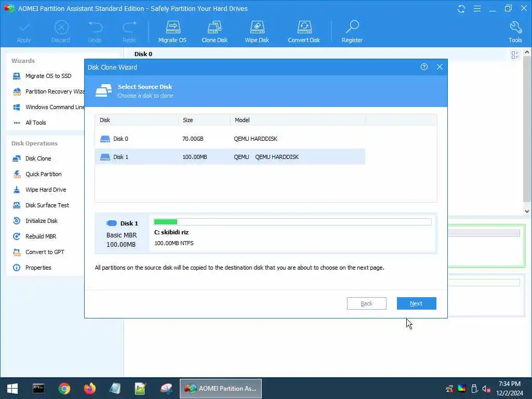Viewport: 532px width, 399px height.
Task: Close the Disk Clone Wizard dialog
Action: [440, 67]
